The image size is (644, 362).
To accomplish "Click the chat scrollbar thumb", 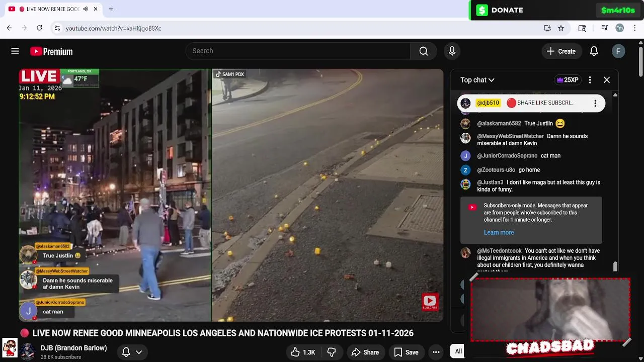I will [615, 266].
